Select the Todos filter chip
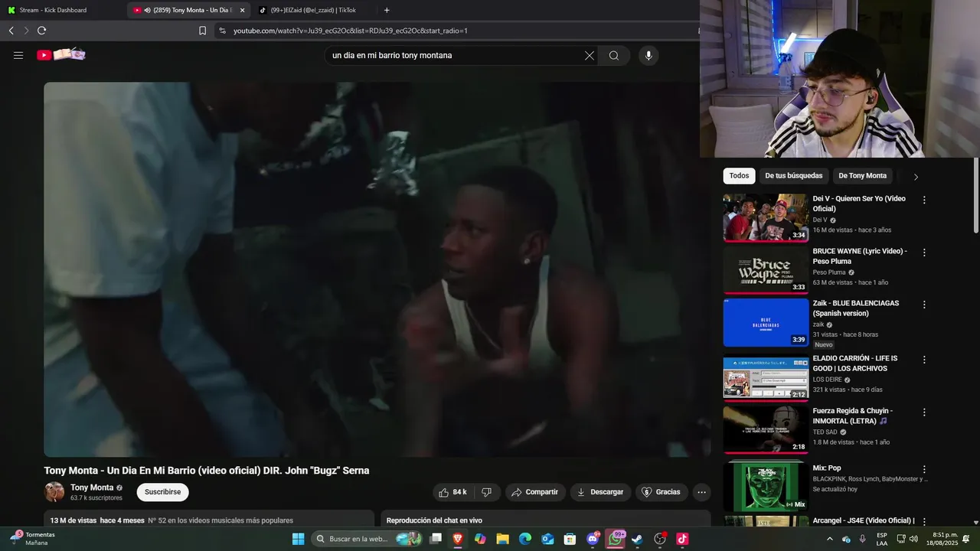The image size is (980, 551). pos(739,176)
